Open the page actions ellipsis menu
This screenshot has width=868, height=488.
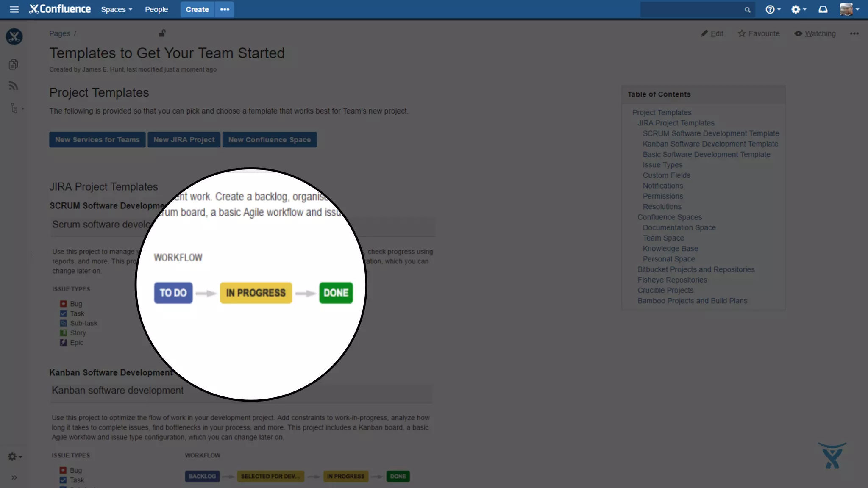[854, 33]
